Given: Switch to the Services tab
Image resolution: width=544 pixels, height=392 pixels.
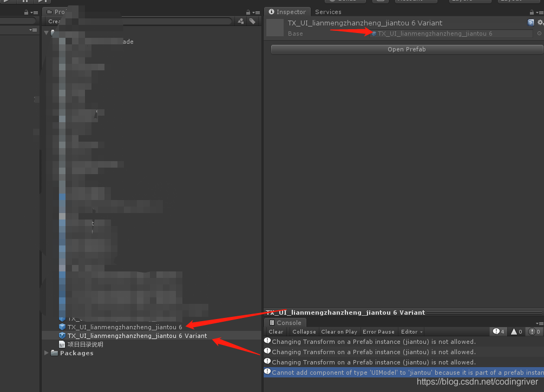Looking at the screenshot, I should (328, 12).
